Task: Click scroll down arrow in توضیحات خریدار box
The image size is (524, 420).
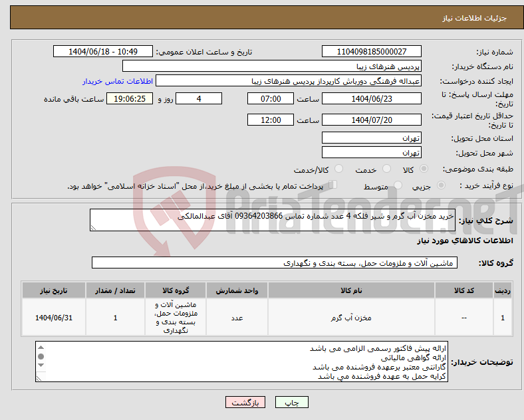Action: (x=41, y=366)
